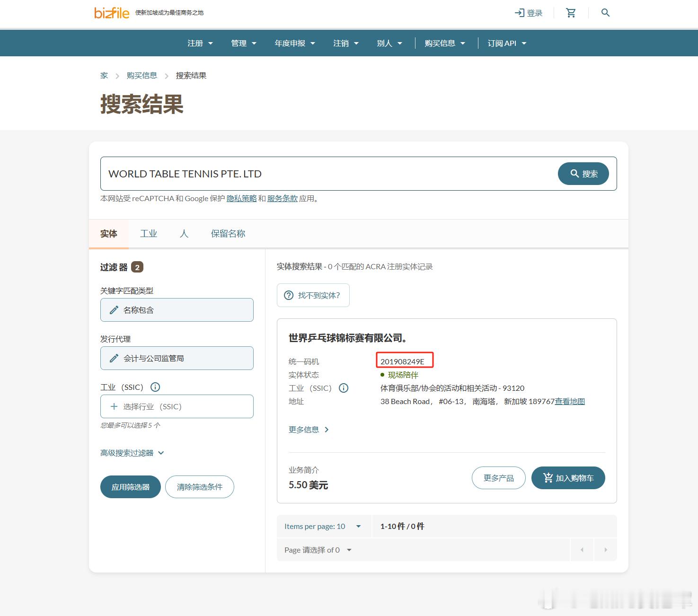This screenshot has width=698, height=616.
Task: Switch to the 保留名称 tab
Action: tap(228, 234)
